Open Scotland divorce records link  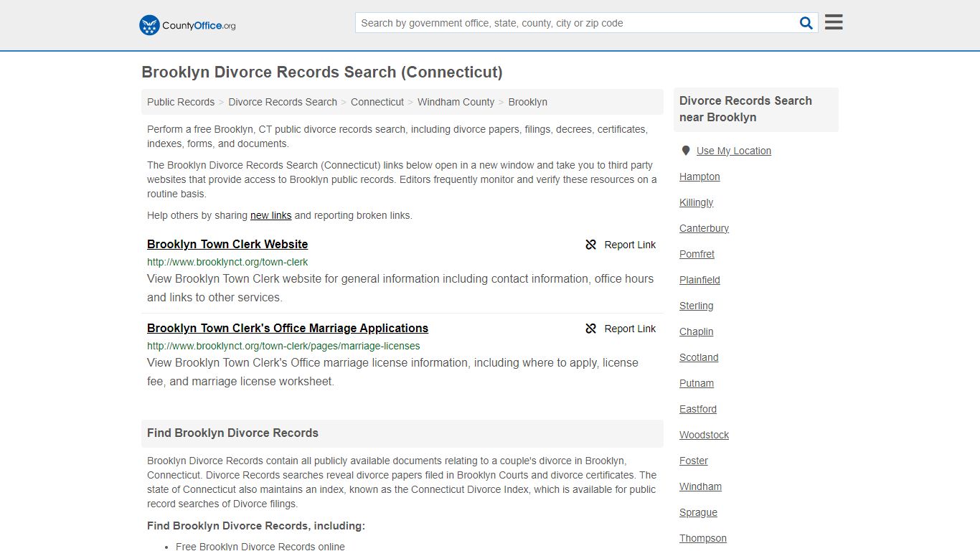(x=699, y=357)
